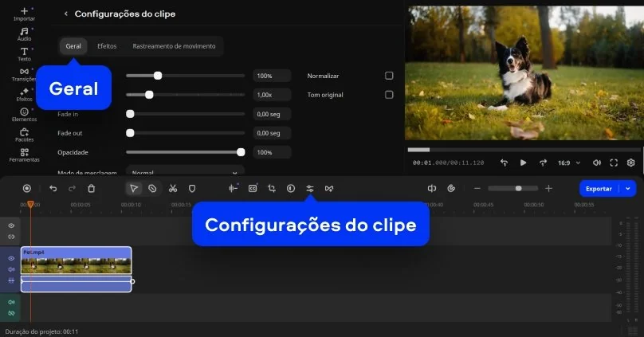Add a marker with the shield icon
Viewport: 644px width, 337px height.
click(192, 188)
